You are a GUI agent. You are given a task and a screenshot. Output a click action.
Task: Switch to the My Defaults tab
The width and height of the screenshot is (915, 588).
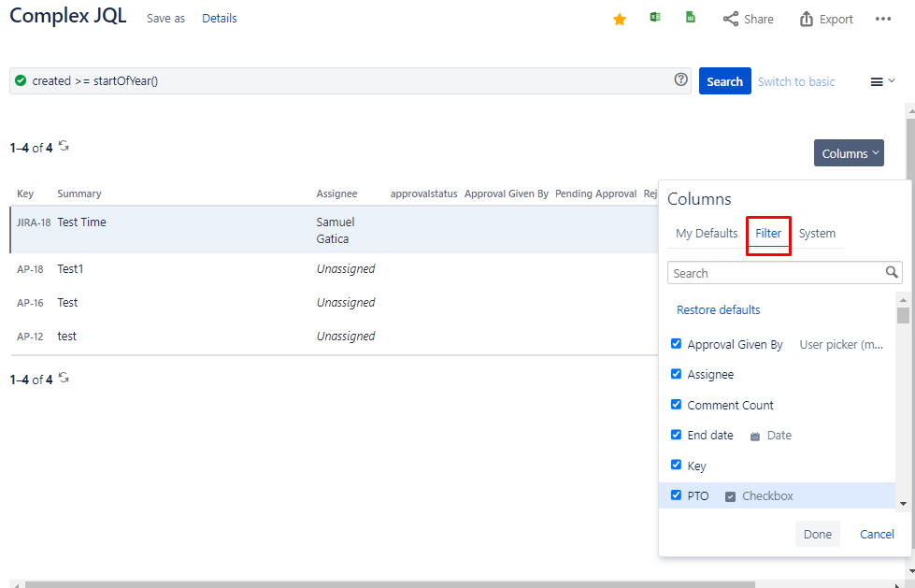click(x=707, y=234)
